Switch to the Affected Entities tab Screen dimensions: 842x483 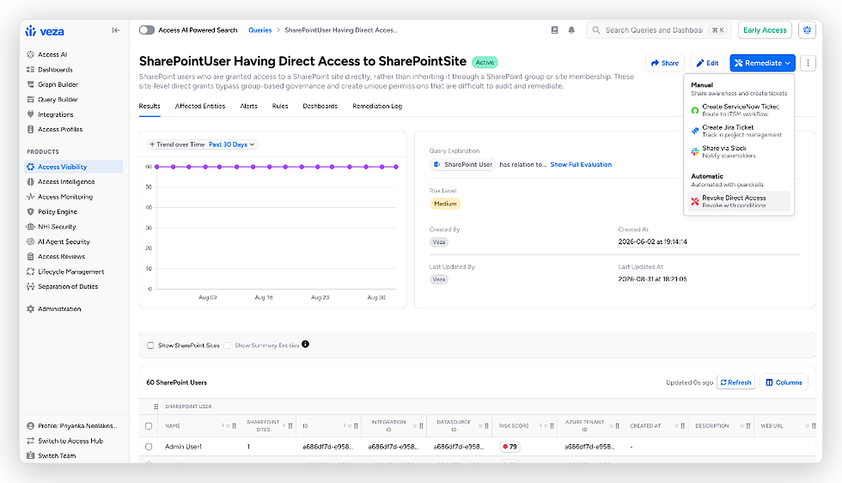click(200, 106)
